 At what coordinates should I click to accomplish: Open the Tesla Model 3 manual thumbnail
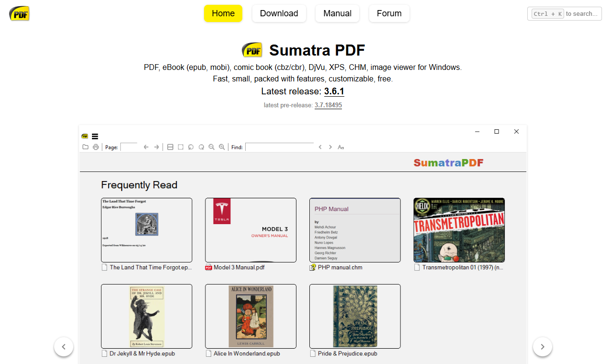click(250, 230)
